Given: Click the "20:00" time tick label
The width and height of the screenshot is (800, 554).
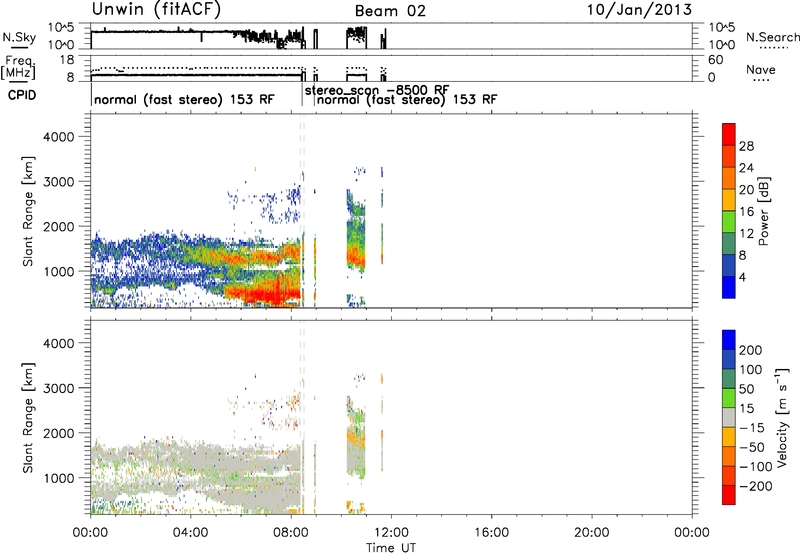Looking at the screenshot, I should [591, 533].
